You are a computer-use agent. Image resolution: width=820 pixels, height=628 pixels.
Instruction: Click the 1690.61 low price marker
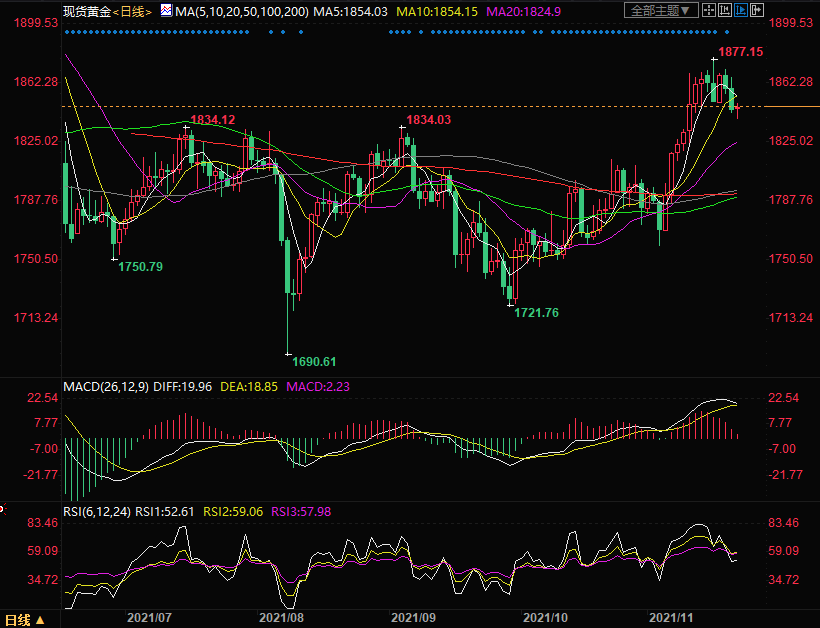pos(312,361)
